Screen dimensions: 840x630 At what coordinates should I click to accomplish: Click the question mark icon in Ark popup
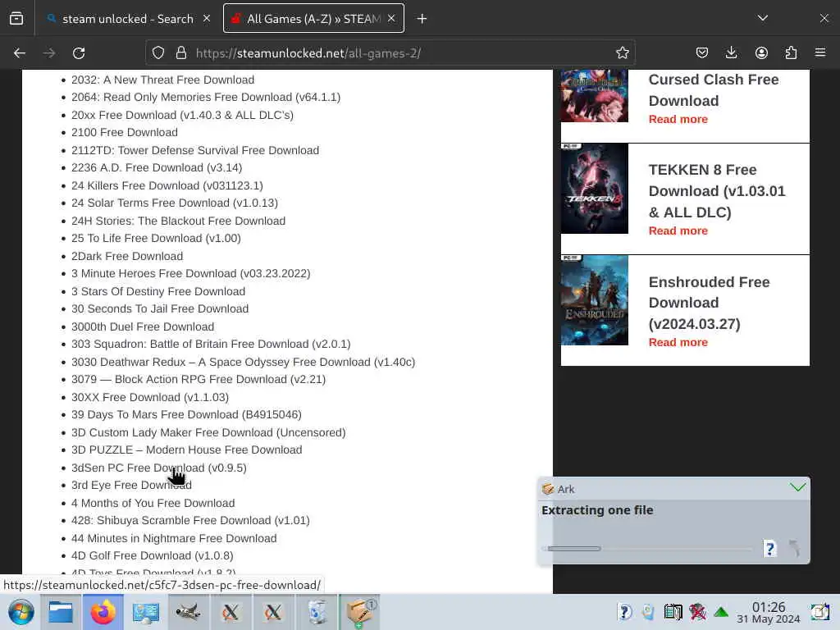[769, 549]
